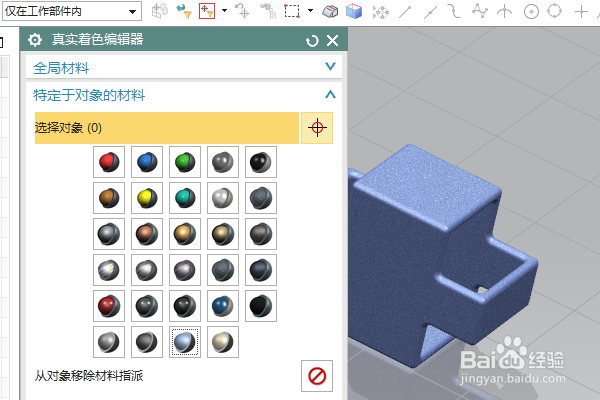Image resolution: width=600 pixels, height=400 pixels.
Task: Select the white-silver material swatch
Action: coord(223,198)
